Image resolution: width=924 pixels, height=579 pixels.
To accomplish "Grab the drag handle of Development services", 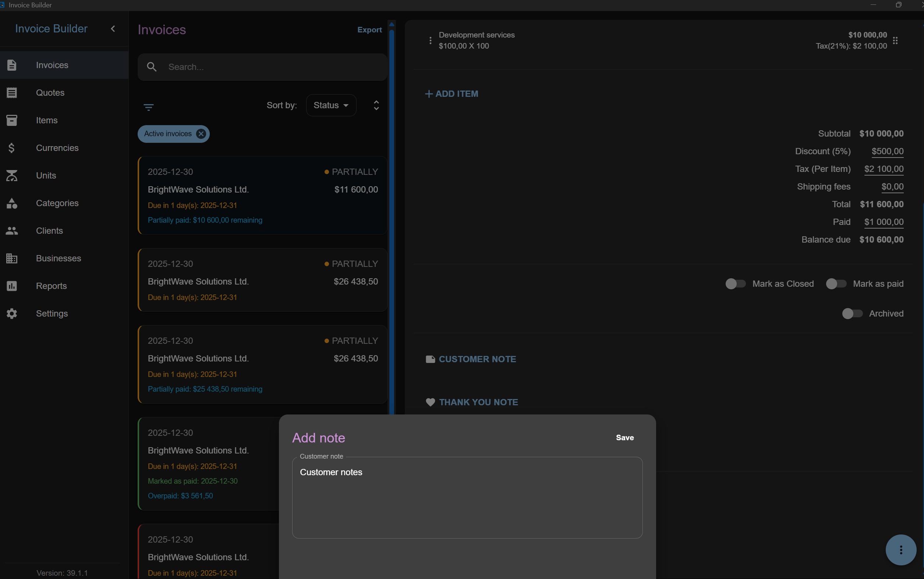I will pos(895,40).
